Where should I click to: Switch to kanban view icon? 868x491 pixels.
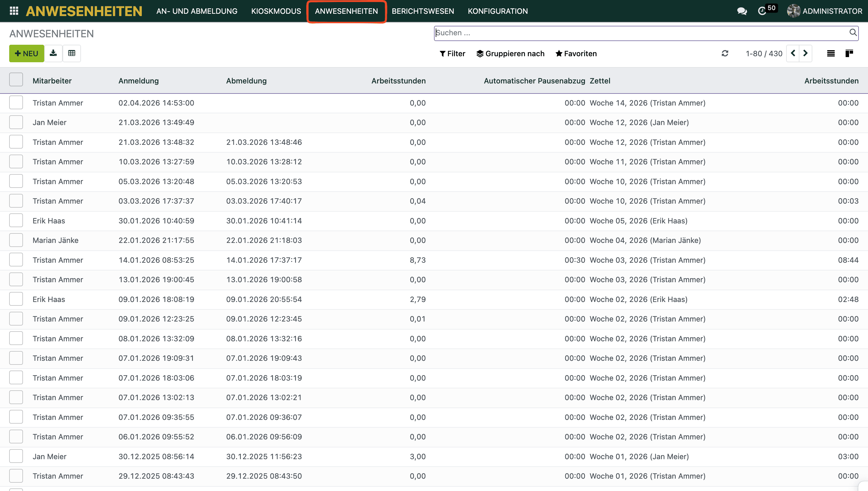coord(849,53)
